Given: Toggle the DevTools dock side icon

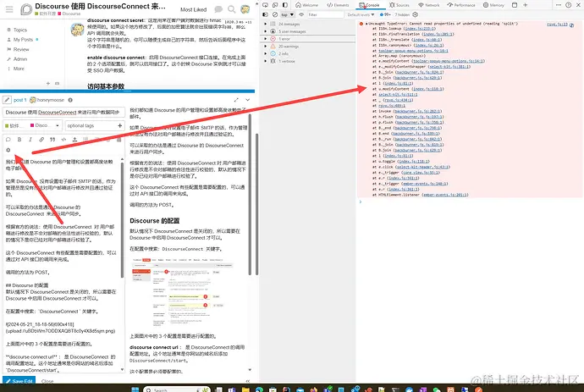Looking at the screenshot, I should (x=285, y=5).
